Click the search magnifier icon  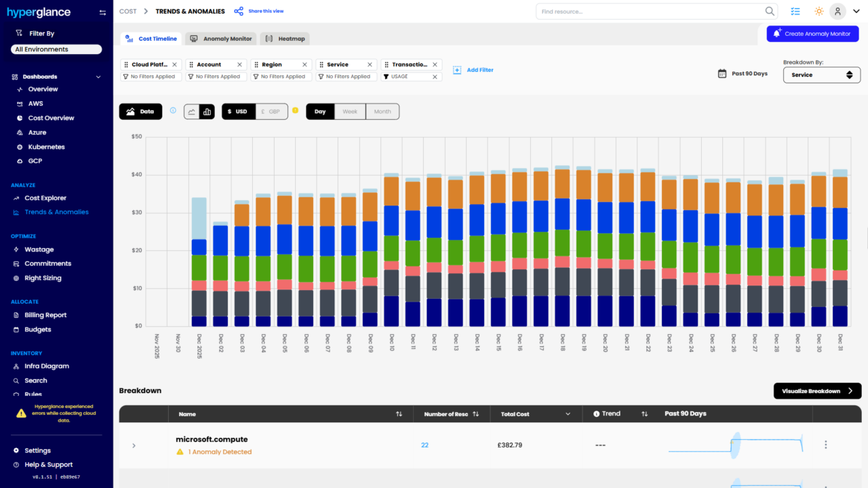click(x=770, y=12)
